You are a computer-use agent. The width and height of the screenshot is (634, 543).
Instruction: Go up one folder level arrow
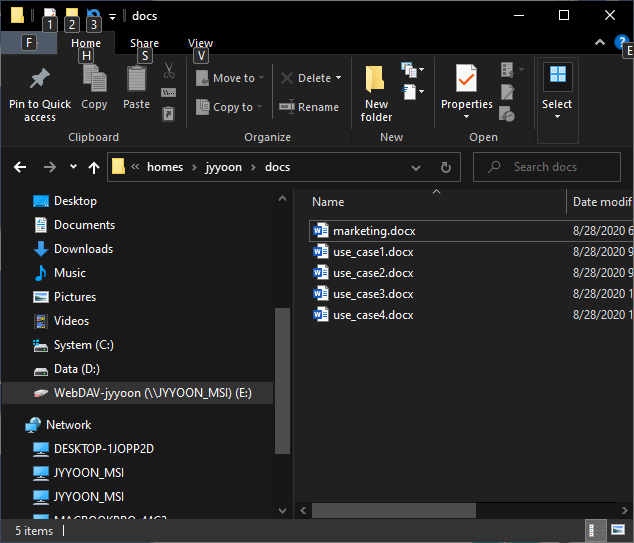(94, 167)
